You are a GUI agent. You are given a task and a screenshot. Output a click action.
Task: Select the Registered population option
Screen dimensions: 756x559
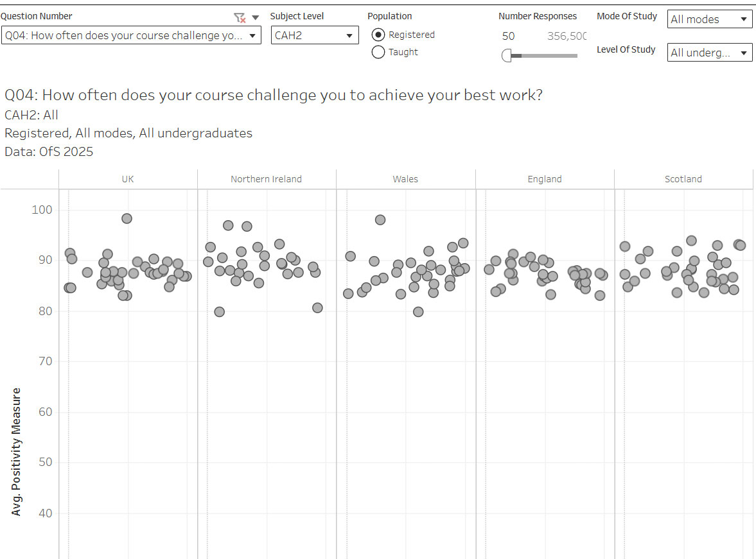point(378,35)
